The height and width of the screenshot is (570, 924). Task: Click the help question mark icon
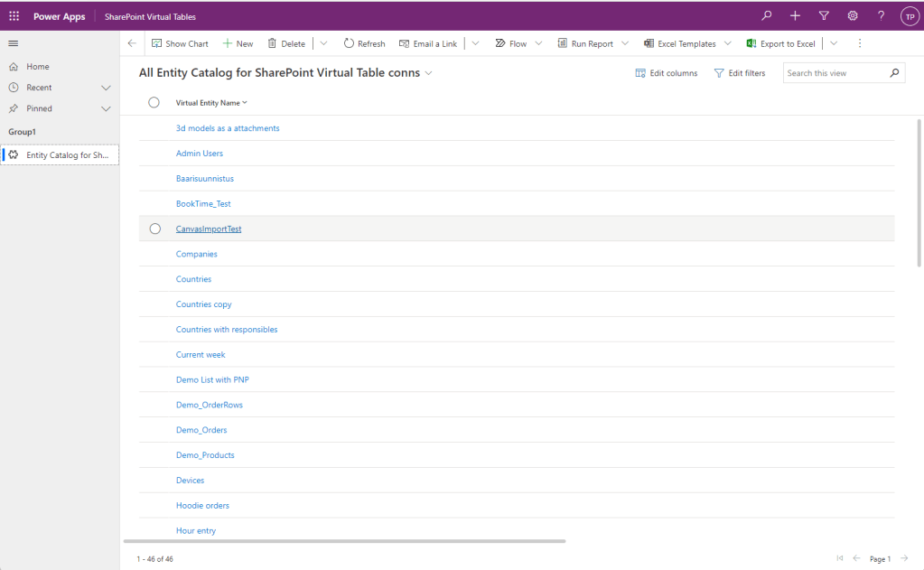point(881,16)
